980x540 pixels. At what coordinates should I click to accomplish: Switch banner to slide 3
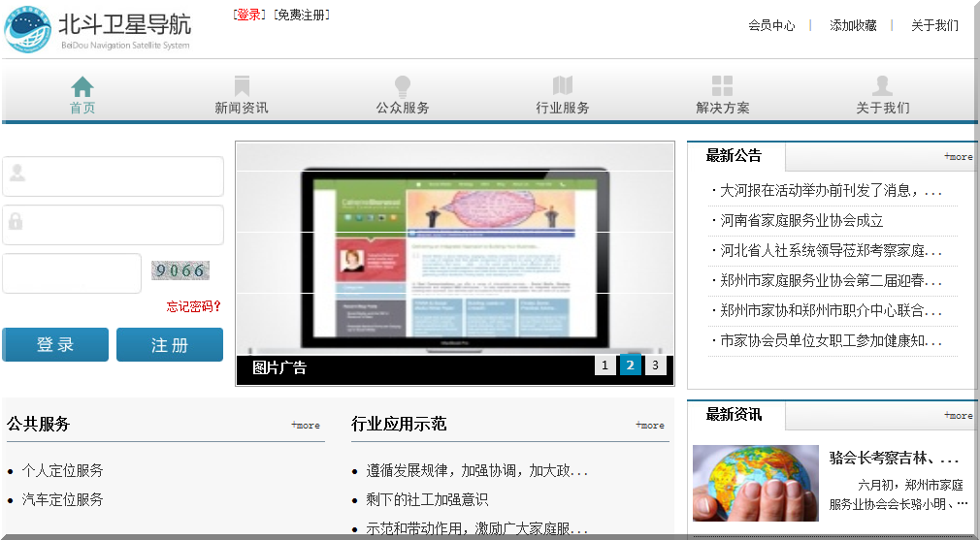tap(655, 365)
